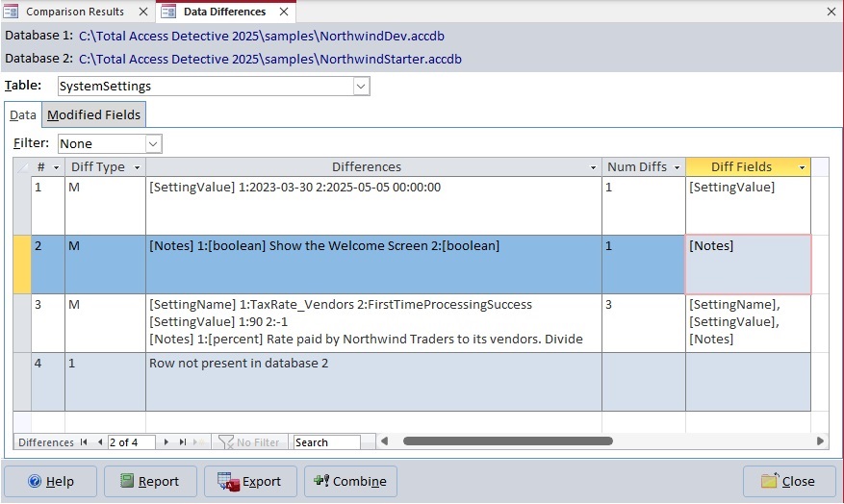The width and height of the screenshot is (844, 504).
Task: Close the Data Differences tab with X
Action: click(x=284, y=12)
